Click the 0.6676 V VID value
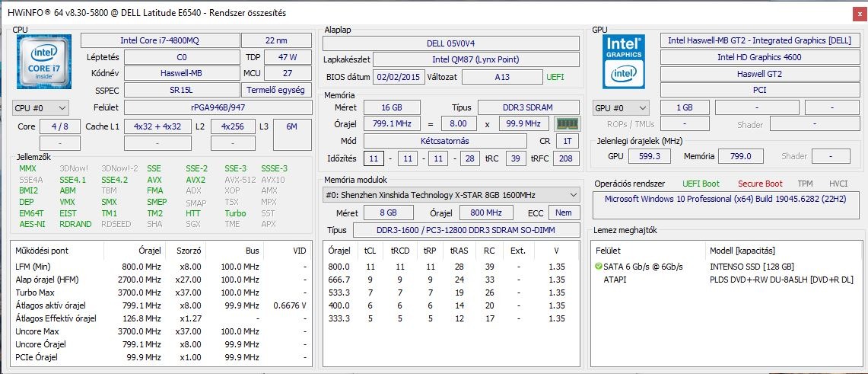The height and width of the screenshot is (374, 868). point(290,305)
